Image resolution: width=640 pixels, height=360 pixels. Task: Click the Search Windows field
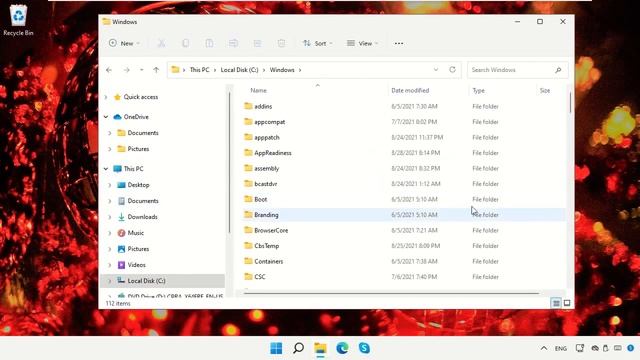click(517, 70)
